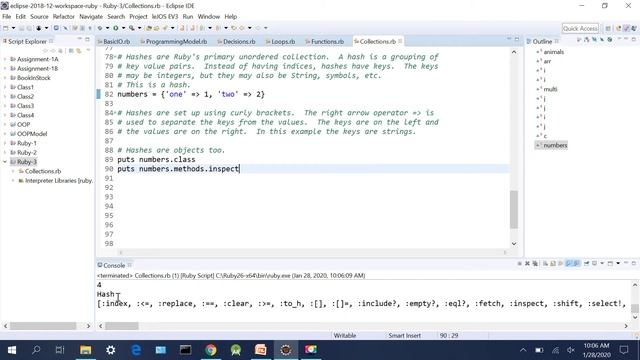This screenshot has height=360, width=640.
Task: Click the New file toolbar icon
Action: coord(6,28)
